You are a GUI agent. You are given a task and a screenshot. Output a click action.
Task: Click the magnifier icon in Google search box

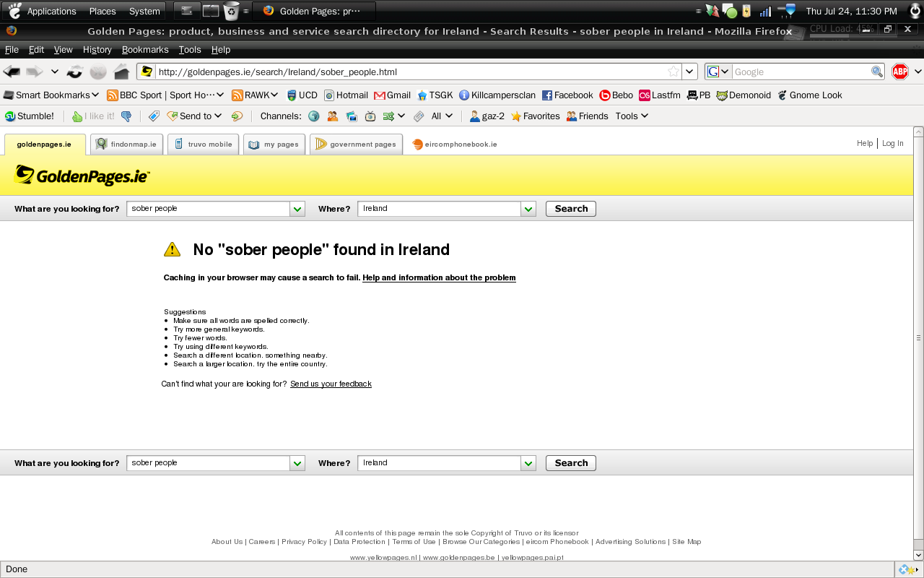coord(876,72)
